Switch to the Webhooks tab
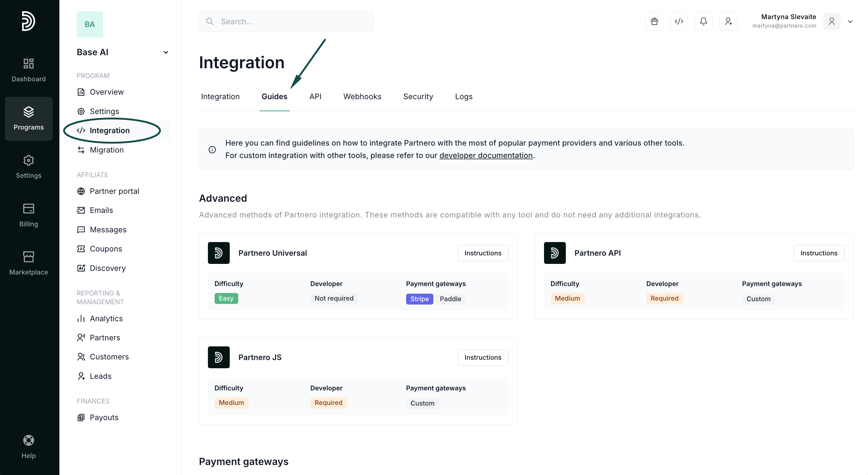Image resolution: width=868 pixels, height=475 pixels. click(x=362, y=97)
